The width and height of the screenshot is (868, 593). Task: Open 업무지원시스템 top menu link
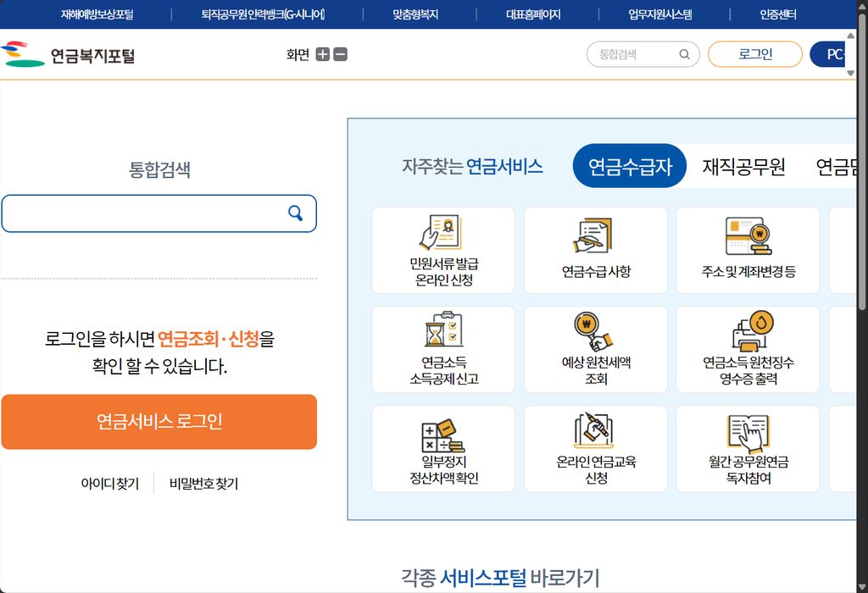[659, 14]
